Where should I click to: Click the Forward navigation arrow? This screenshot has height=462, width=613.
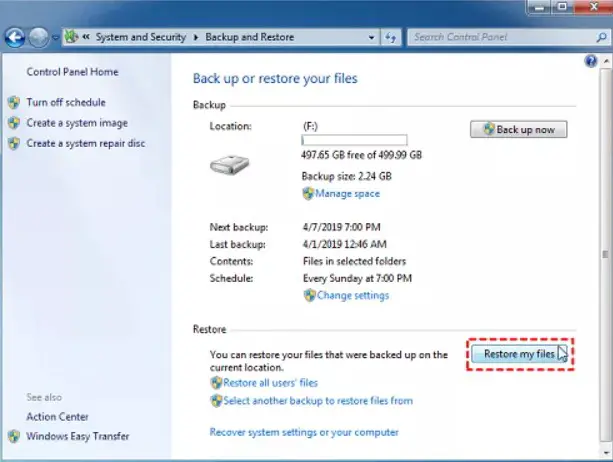pos(38,38)
